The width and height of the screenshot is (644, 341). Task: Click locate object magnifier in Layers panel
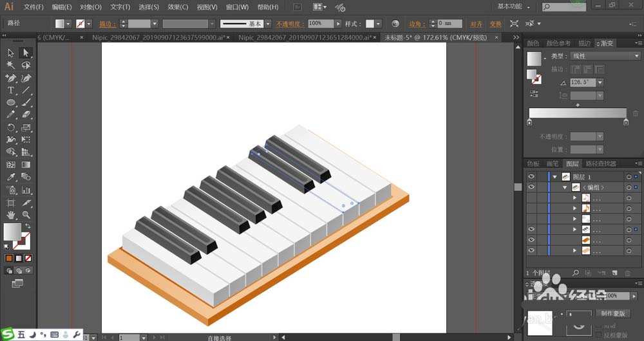[x=576, y=272]
